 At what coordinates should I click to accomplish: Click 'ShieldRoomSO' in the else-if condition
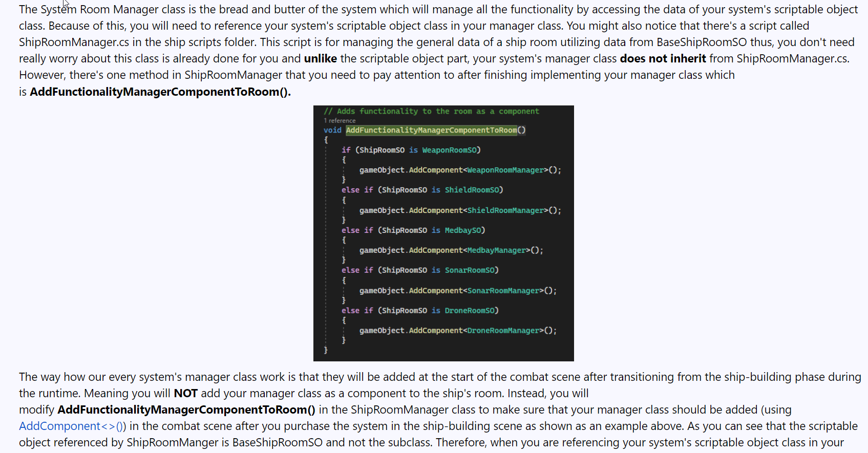coord(472,190)
